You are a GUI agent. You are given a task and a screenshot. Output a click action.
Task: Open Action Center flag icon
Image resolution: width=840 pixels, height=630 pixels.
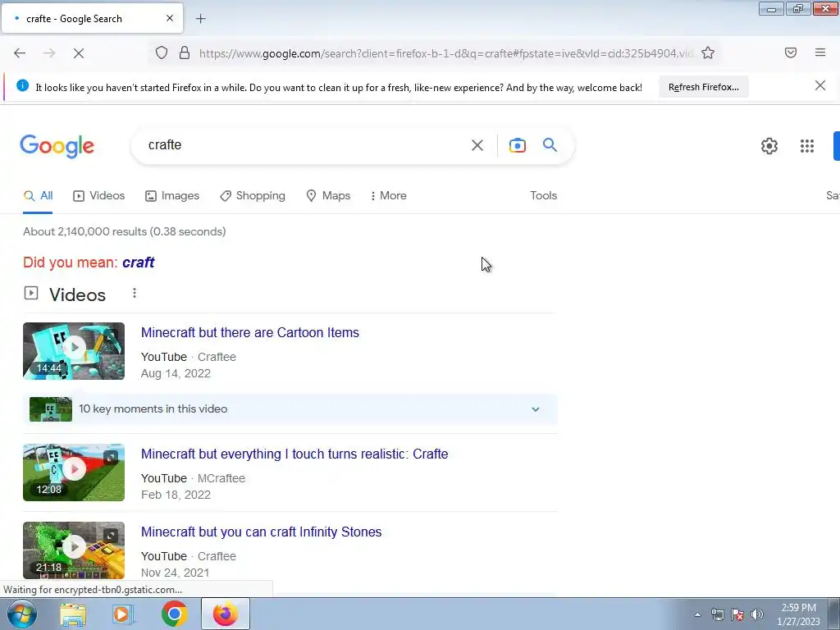tap(737, 615)
